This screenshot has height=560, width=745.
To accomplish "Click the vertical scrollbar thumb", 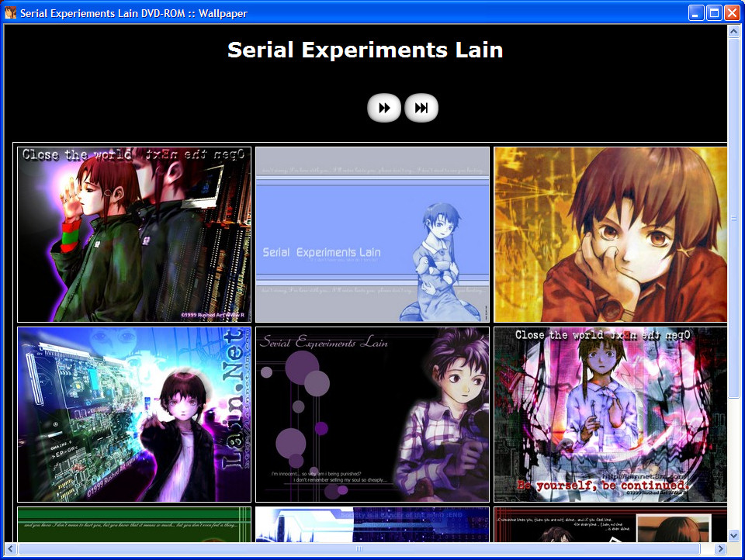I will (733, 217).
